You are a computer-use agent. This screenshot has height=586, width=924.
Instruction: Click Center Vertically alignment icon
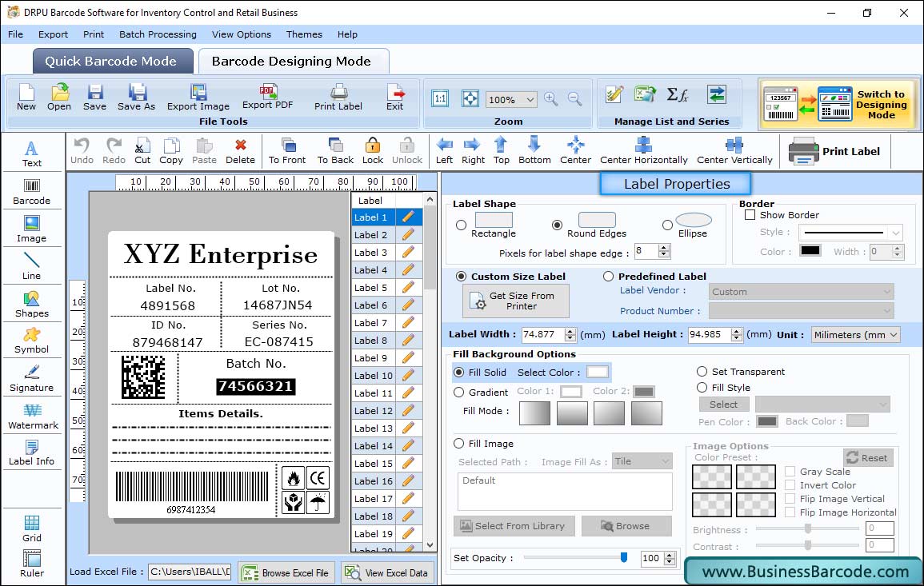point(734,151)
